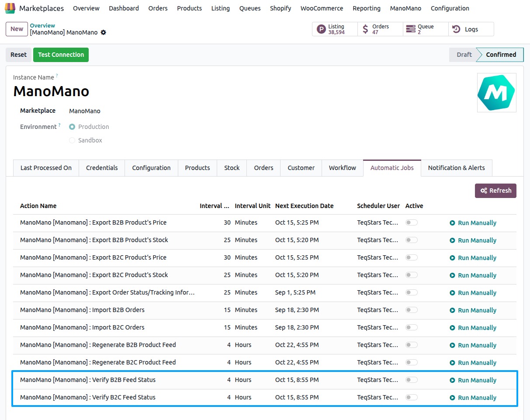Click Test Connection button
530x420 pixels.
(61, 55)
